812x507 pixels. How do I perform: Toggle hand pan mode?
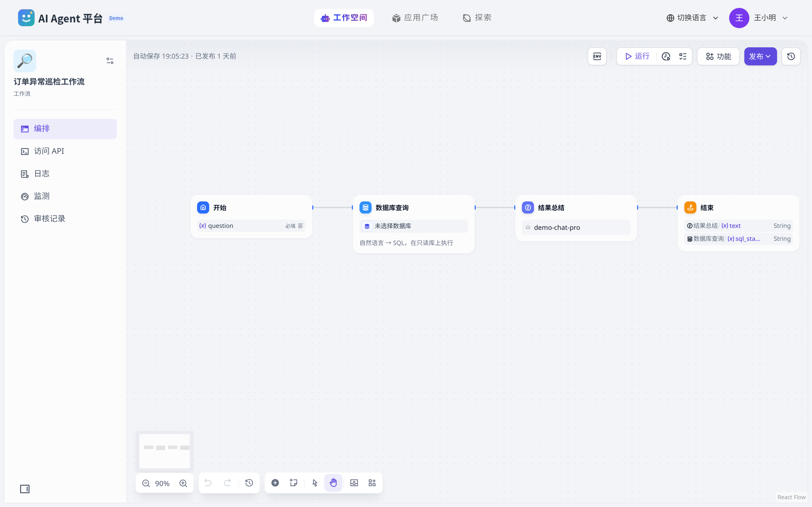tap(333, 483)
